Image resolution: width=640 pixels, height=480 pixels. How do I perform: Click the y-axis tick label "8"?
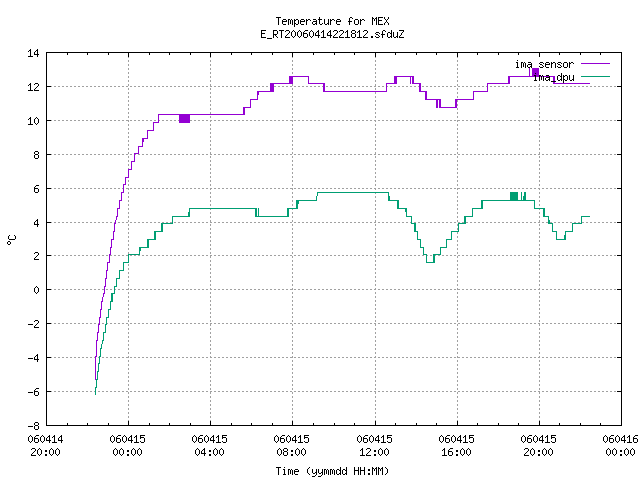(36, 155)
